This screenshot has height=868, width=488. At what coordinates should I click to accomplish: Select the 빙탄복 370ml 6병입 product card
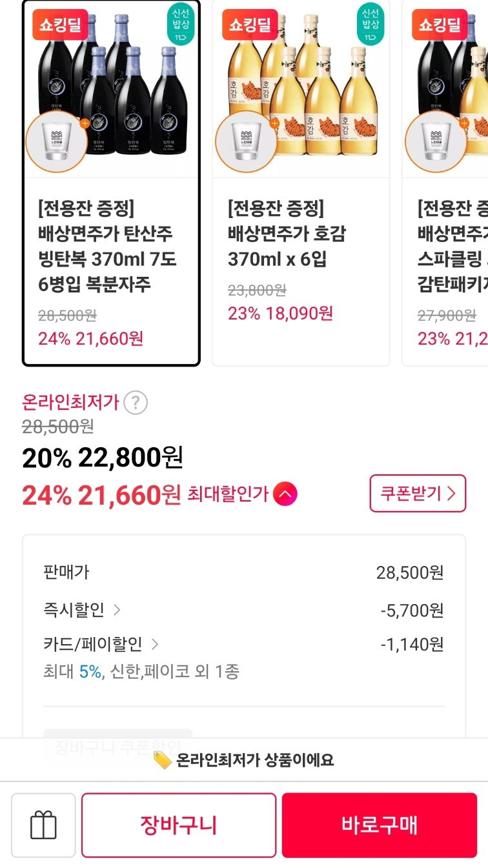[111, 183]
